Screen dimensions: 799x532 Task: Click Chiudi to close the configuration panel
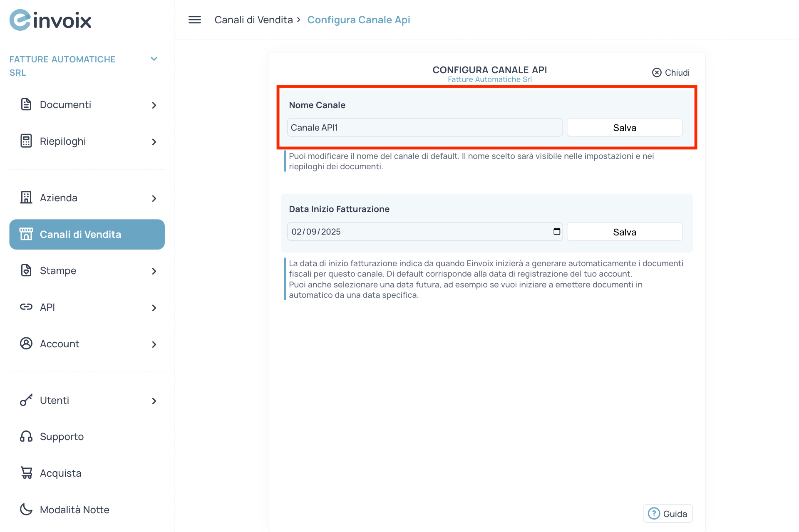tap(670, 72)
